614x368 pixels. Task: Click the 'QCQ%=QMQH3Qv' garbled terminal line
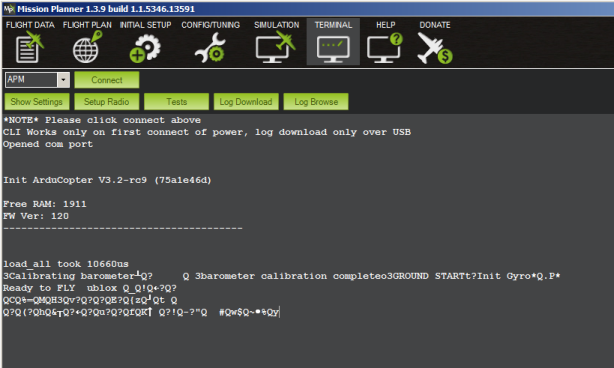pyautogui.click(x=90, y=300)
